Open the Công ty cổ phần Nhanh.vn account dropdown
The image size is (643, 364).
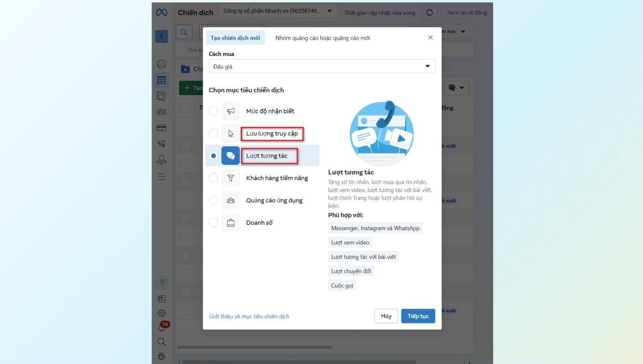[278, 11]
